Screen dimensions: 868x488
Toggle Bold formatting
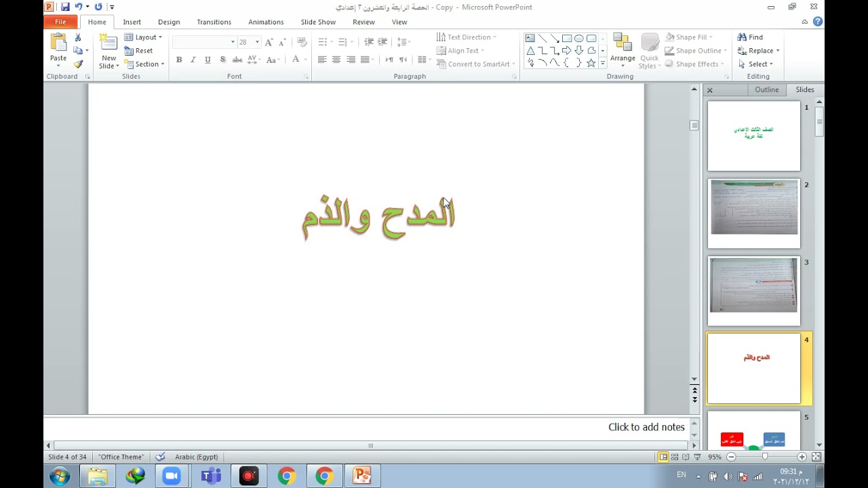(x=179, y=60)
